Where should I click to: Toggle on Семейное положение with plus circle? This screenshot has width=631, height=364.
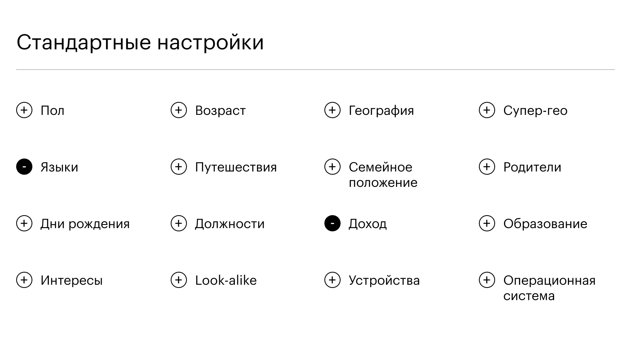[332, 167]
